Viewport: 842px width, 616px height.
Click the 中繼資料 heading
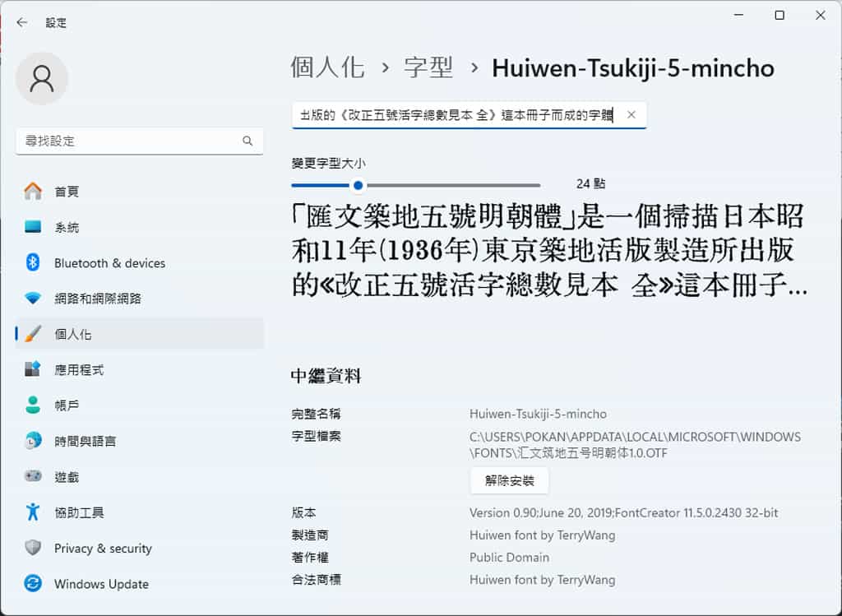[326, 376]
